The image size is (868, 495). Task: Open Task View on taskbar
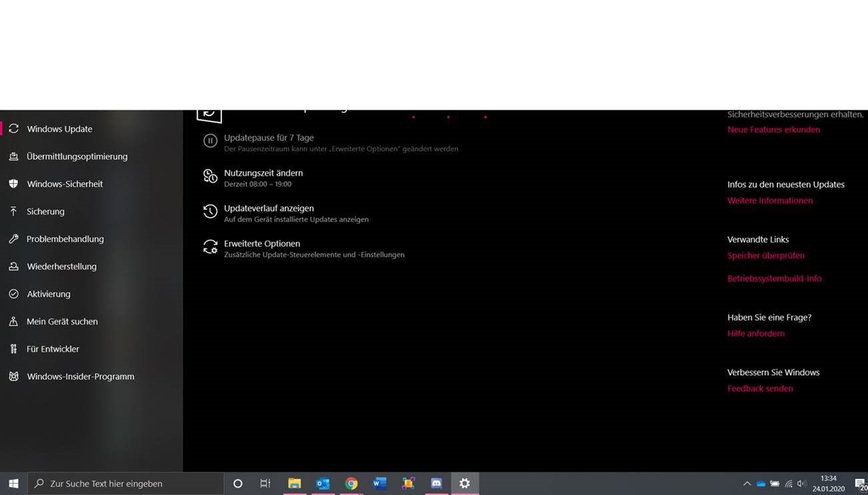click(x=265, y=484)
